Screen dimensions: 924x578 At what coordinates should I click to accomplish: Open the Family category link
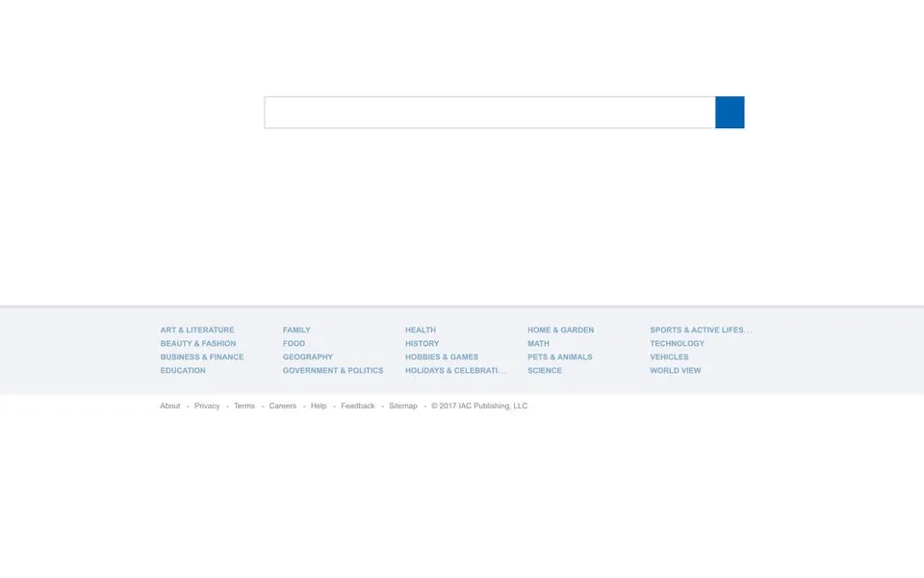click(x=296, y=330)
